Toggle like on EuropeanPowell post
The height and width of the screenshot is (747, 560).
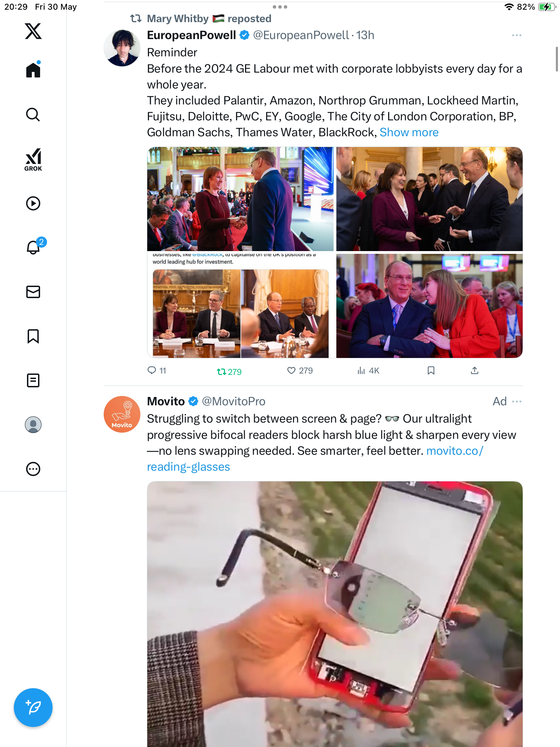click(x=300, y=371)
